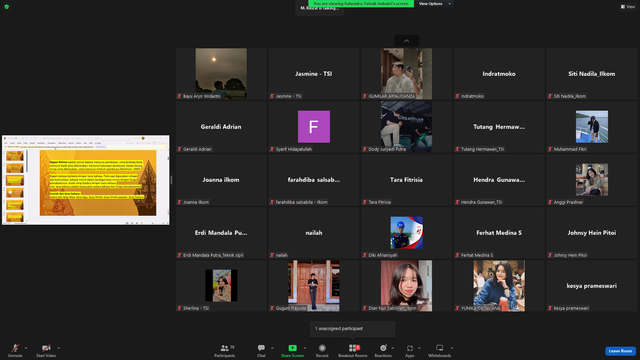This screenshot has height=360, width=640.
Task: Select the Dian Nur Sabilillah tile
Action: tap(407, 286)
